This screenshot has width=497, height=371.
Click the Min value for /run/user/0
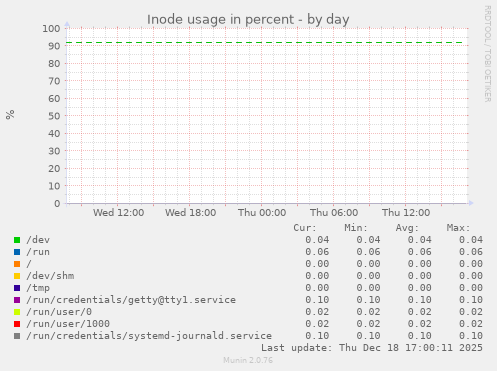(x=368, y=312)
